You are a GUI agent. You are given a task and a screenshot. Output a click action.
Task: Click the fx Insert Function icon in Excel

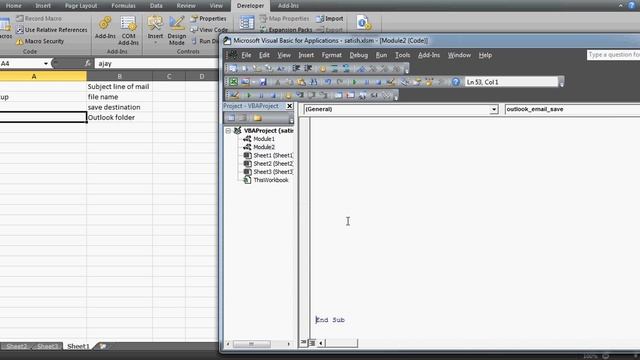pyautogui.click(x=88, y=63)
